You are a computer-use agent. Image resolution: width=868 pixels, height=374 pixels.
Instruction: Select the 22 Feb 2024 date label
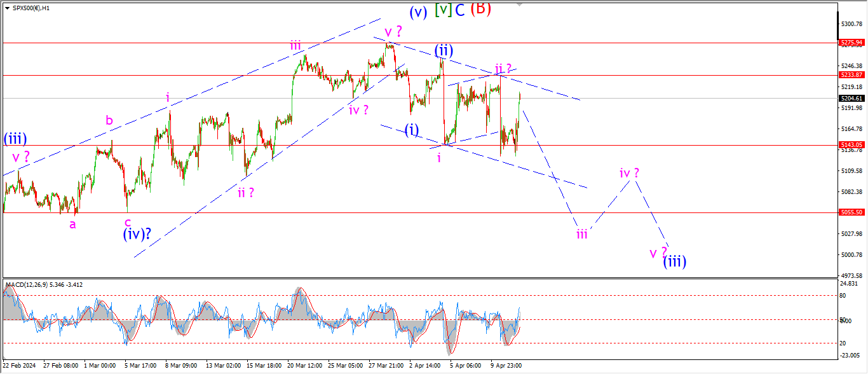(19, 366)
